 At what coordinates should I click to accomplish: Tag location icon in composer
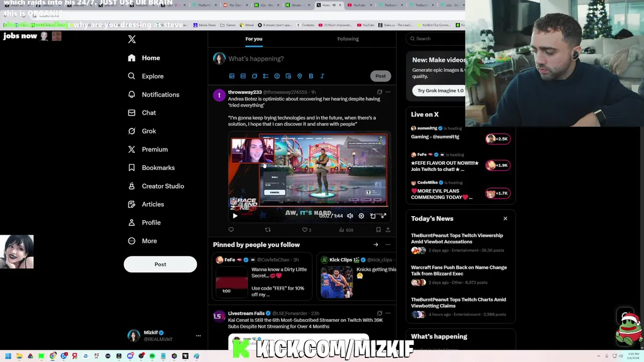tap(299, 76)
